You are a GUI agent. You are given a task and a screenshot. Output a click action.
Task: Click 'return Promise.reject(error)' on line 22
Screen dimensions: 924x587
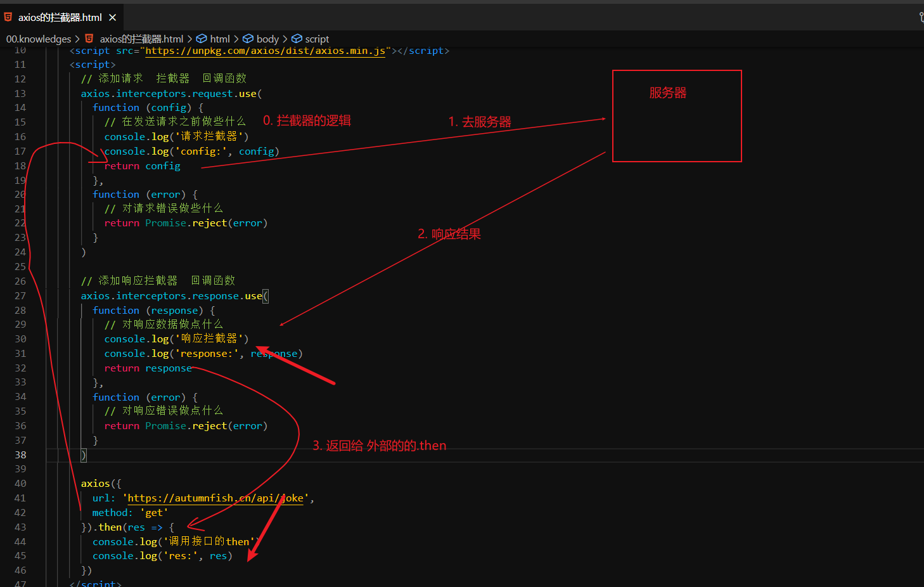[x=186, y=223]
